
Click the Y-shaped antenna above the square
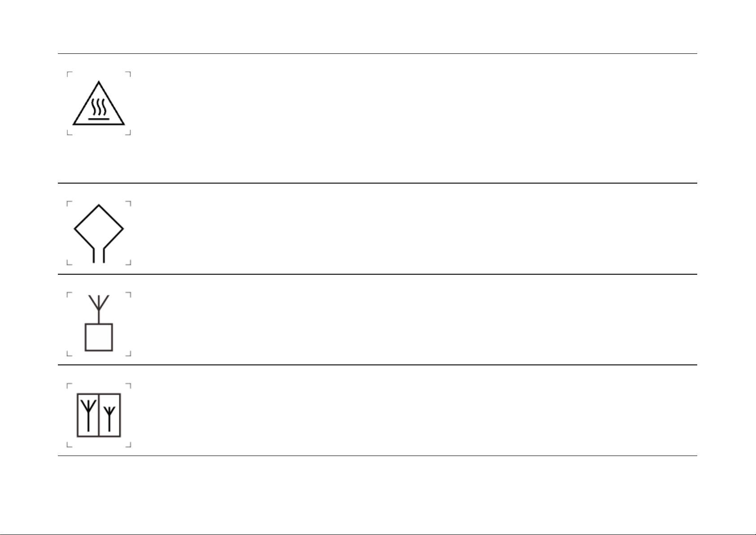click(99, 303)
